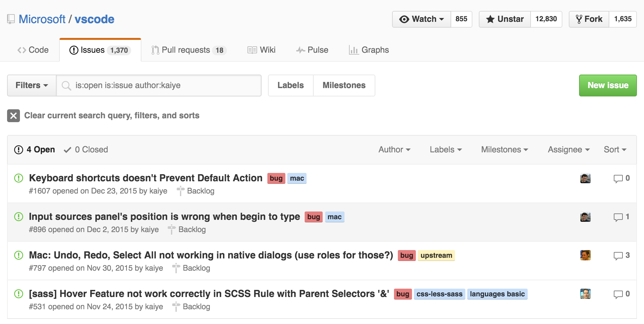Switch to the Code tab
Screen dimensions: 644x324
click(33, 50)
